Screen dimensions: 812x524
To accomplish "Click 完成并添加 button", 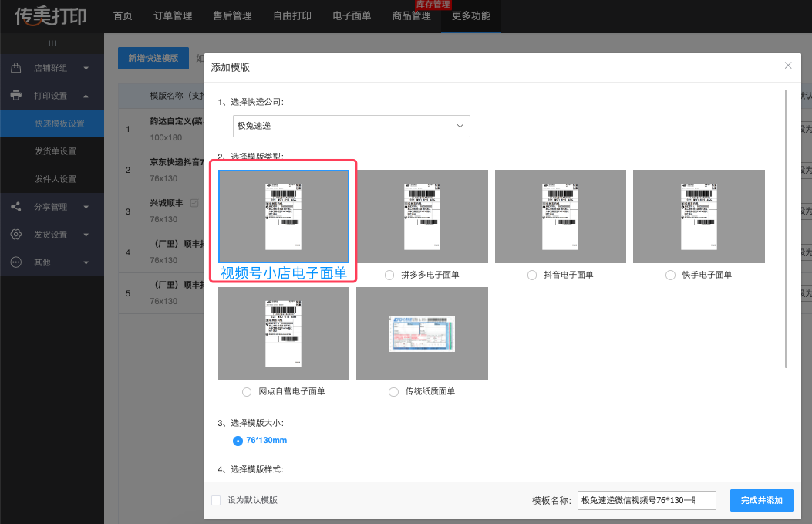I will 762,500.
